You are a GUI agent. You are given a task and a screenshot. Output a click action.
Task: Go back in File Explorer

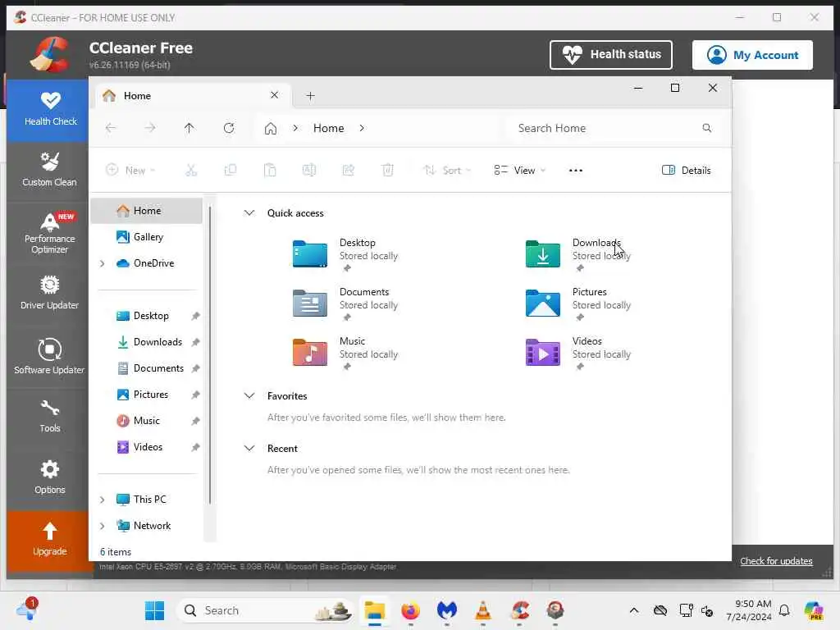[111, 128]
